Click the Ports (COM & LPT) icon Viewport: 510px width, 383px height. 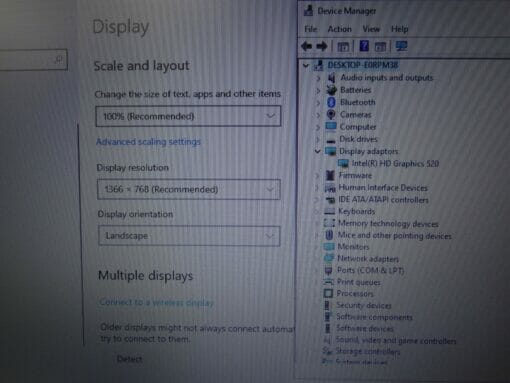(328, 270)
